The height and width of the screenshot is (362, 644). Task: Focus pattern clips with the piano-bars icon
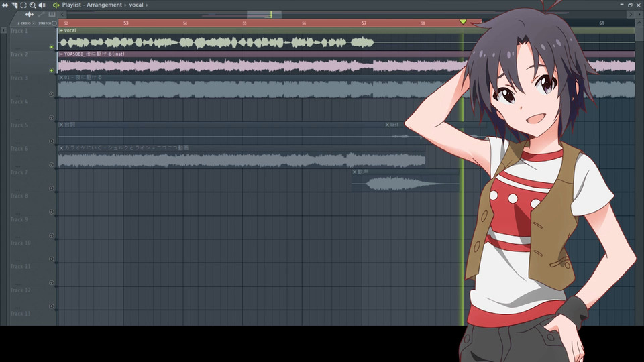[x=52, y=14]
